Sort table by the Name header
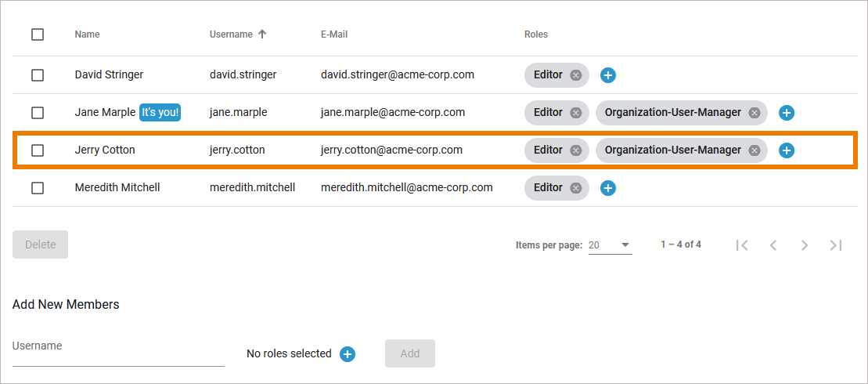The height and width of the screenshot is (384, 868). pos(88,34)
